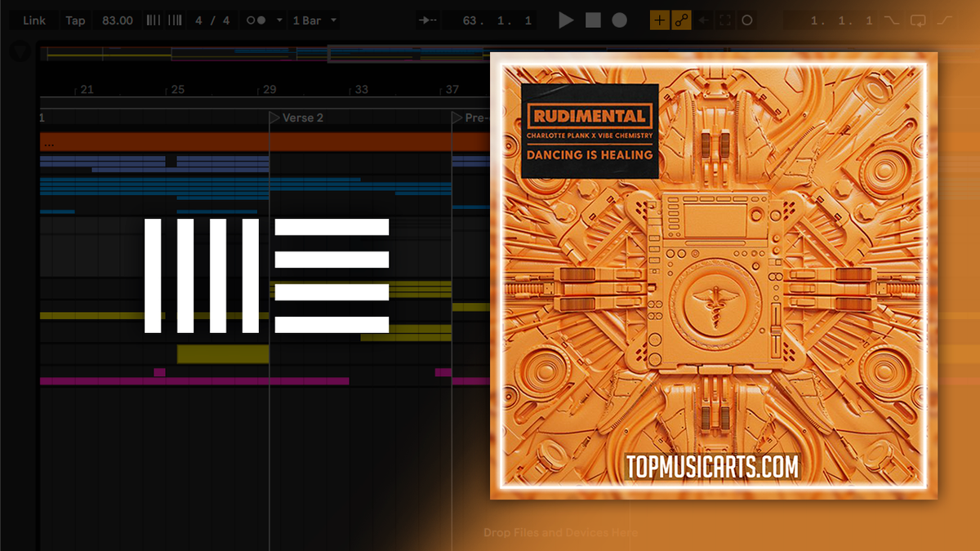Select the long magenta clip
980x551 pixels.
pos(194,380)
